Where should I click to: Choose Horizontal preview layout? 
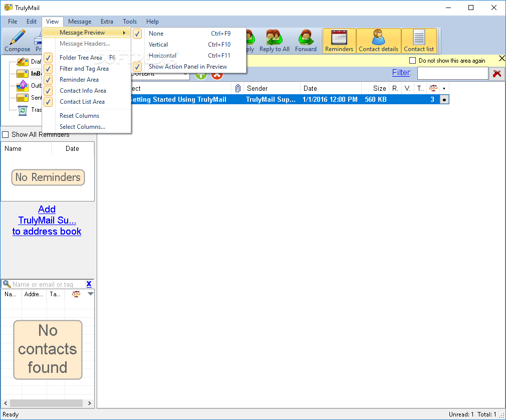click(189, 56)
